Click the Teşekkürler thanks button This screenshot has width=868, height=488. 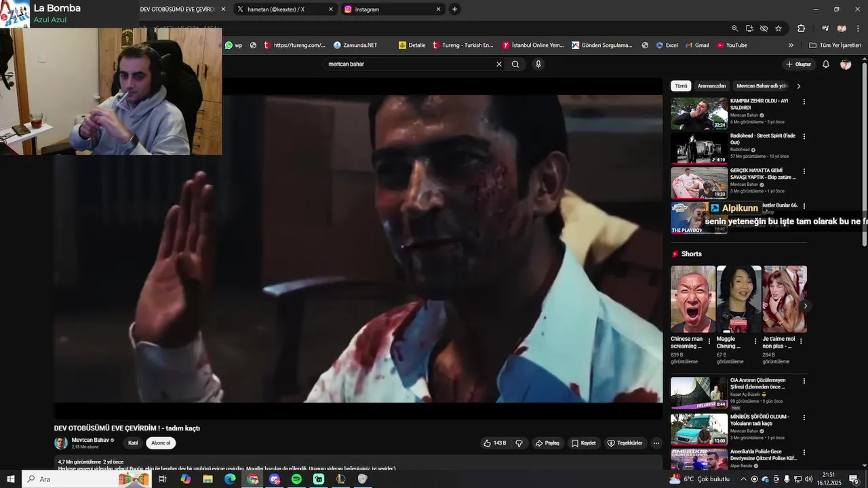tap(625, 443)
